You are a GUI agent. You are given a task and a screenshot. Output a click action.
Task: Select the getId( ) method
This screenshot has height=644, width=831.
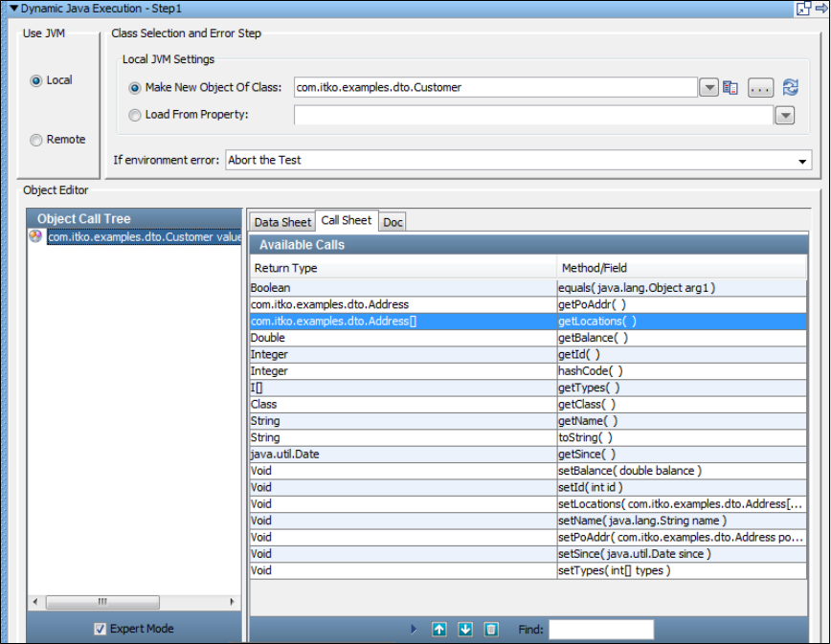click(528, 354)
